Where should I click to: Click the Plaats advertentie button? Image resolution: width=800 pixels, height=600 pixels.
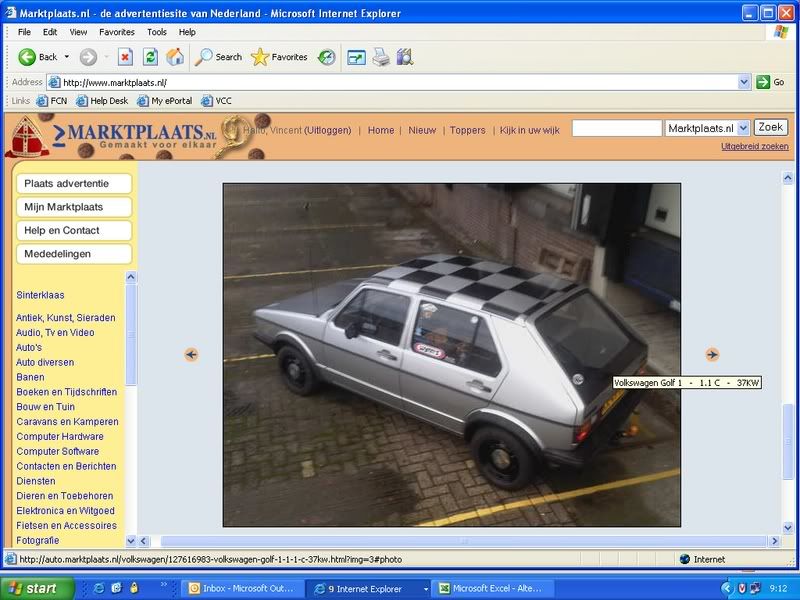(x=74, y=184)
